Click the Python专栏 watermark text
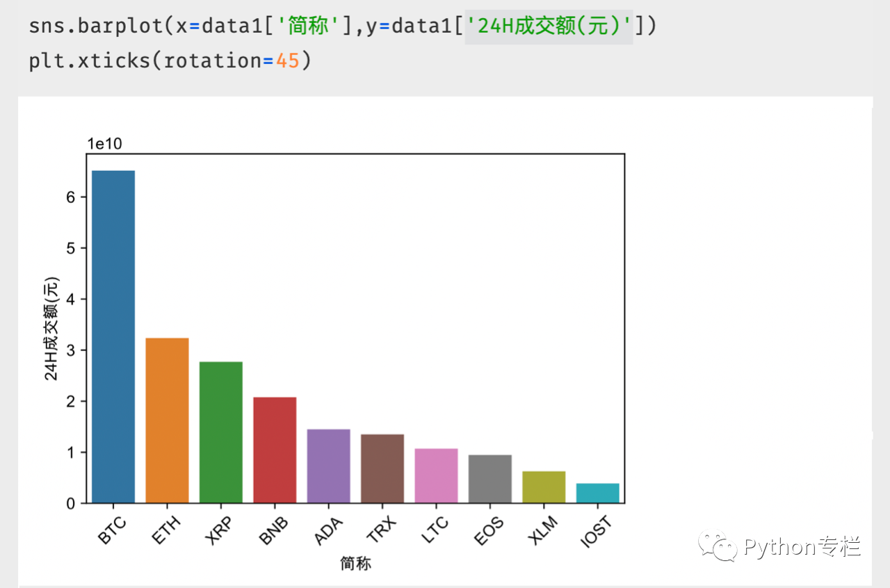Image resolution: width=890 pixels, height=588 pixels. (802, 546)
